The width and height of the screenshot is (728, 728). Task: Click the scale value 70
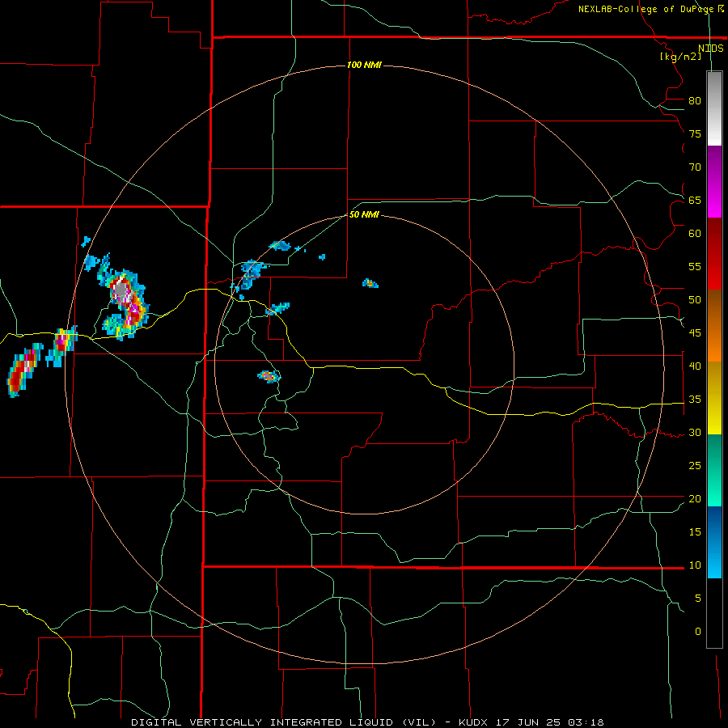pos(695,167)
